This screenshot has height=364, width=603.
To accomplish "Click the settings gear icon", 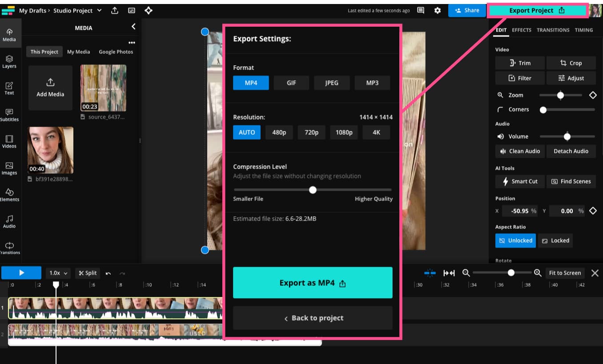I will 438,11.
